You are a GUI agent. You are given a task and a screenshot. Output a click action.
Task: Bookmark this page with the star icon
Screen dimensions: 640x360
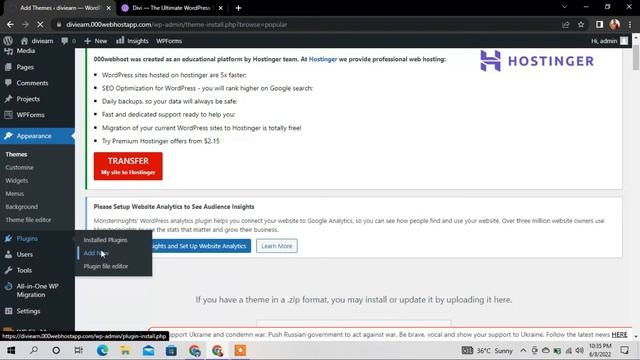[x=581, y=24]
